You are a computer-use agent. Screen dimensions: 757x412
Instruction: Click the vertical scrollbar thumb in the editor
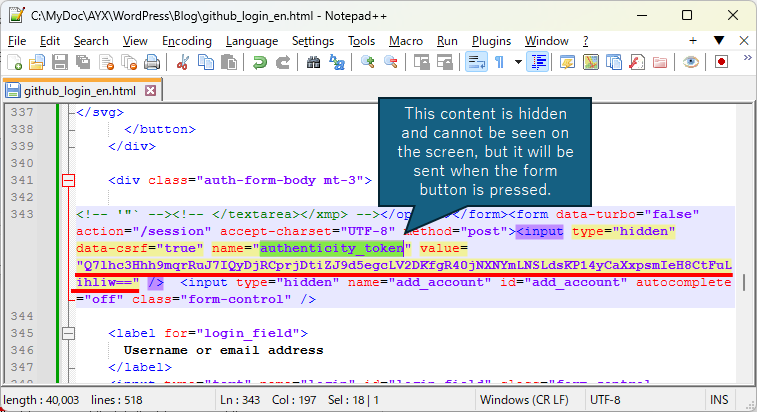[x=744, y=283]
